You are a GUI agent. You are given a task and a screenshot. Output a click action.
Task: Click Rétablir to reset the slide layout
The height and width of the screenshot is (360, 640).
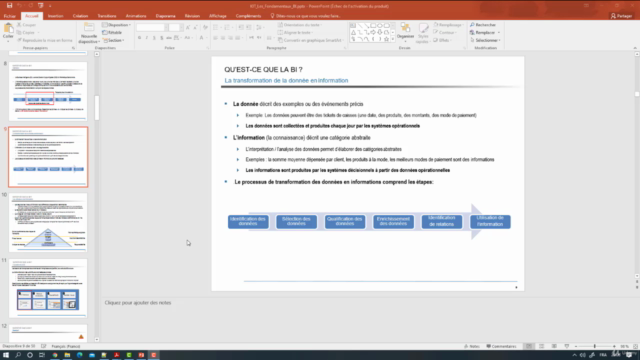click(112, 33)
